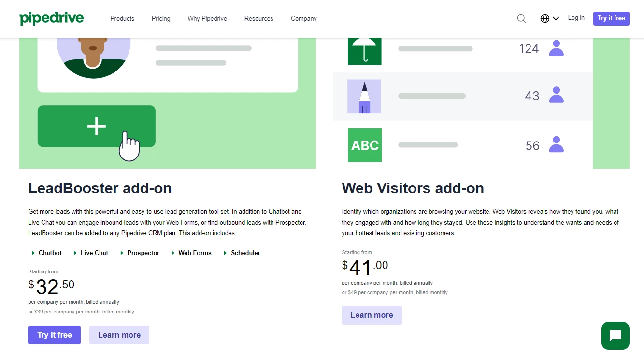Open the Resources menu
This screenshot has height=356, width=644.
point(259,18)
